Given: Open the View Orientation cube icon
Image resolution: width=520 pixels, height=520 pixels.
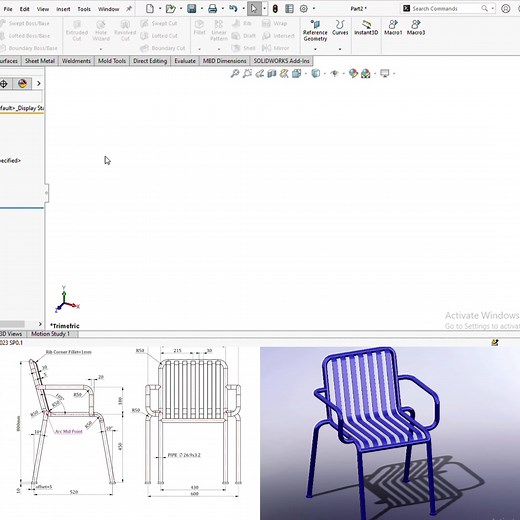Looking at the screenshot, I should pyautogui.click(x=296, y=73).
